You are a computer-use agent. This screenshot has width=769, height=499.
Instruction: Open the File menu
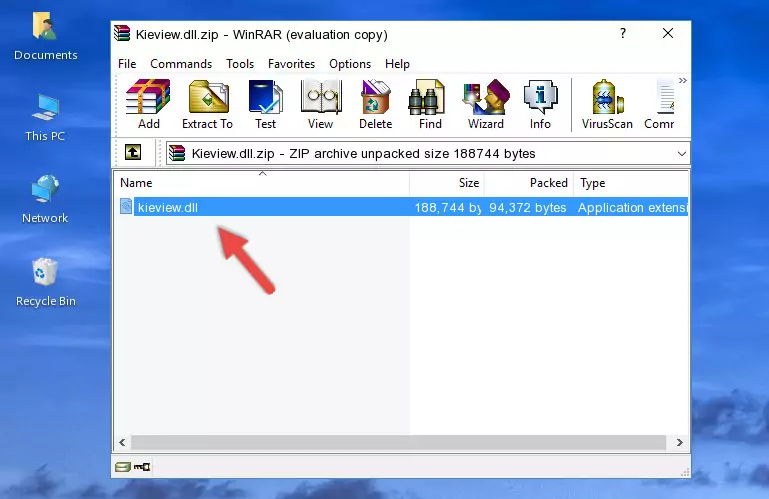click(x=127, y=64)
